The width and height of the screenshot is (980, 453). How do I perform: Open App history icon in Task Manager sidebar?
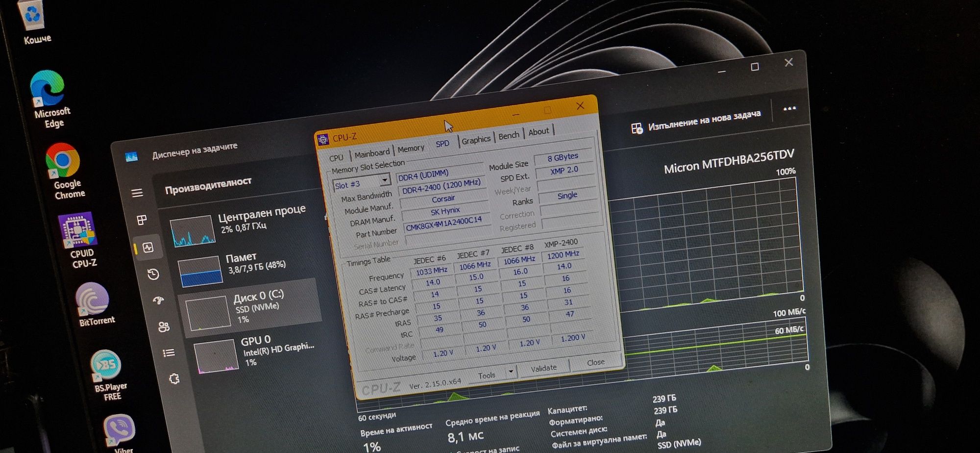pos(153,274)
